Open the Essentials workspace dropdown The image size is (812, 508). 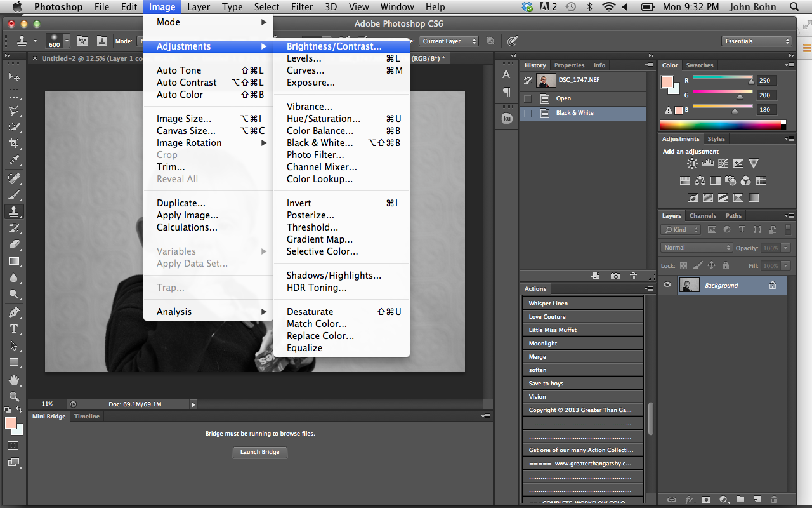[x=757, y=41]
